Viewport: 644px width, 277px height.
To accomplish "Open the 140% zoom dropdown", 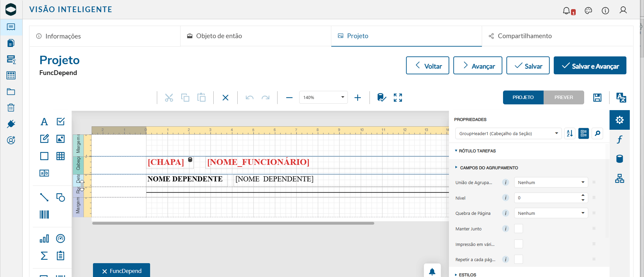I will [324, 97].
